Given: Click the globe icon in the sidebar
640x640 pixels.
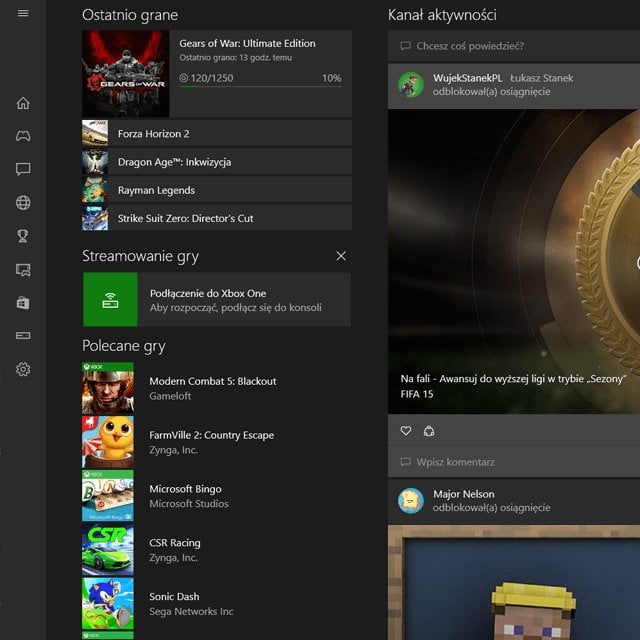Looking at the screenshot, I should [23, 203].
